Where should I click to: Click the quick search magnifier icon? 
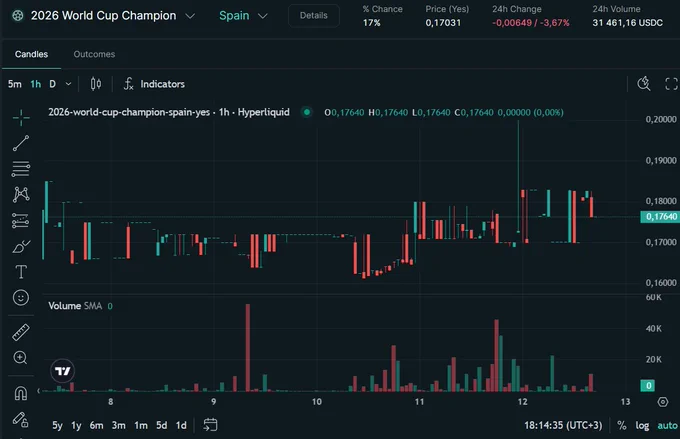(x=644, y=84)
